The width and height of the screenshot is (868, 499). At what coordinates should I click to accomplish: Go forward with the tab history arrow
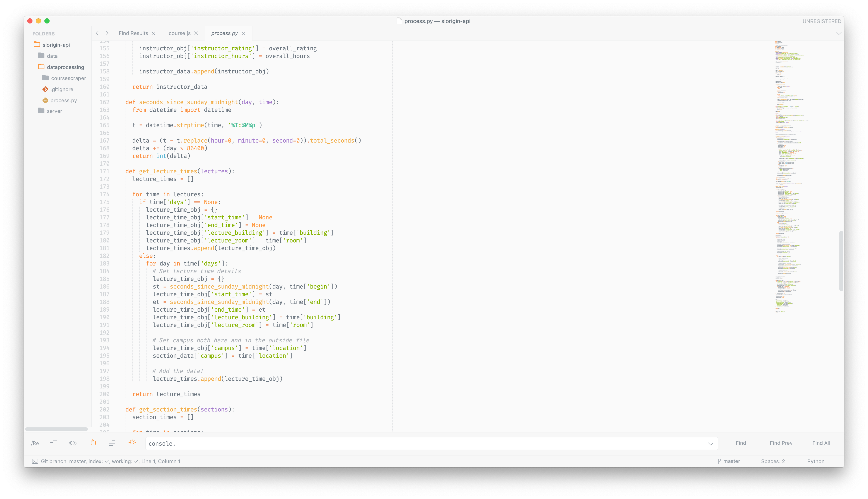tap(107, 33)
